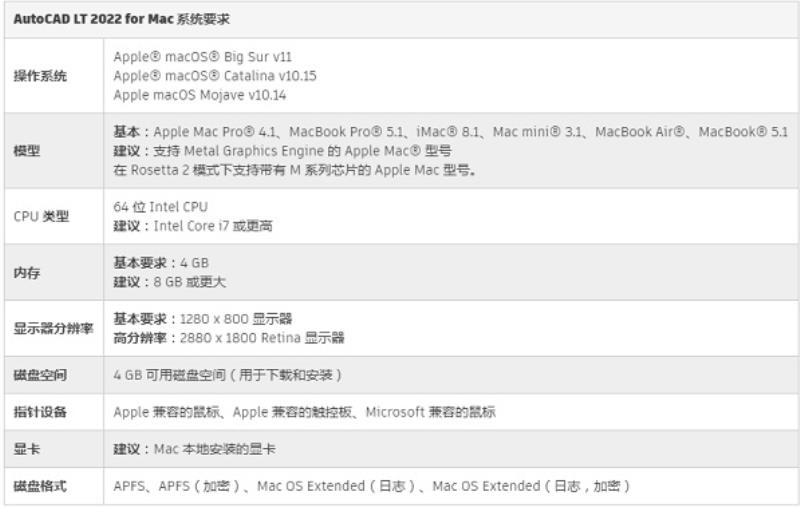Click the 'APFS、APFS（加密）' disk formats line
This screenshot has height=507, width=800.
372,486
